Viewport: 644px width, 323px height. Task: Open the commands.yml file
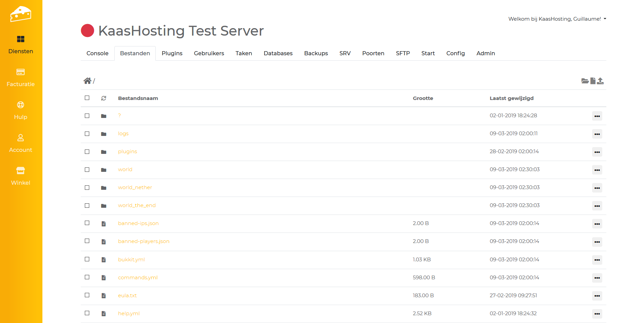coord(138,278)
